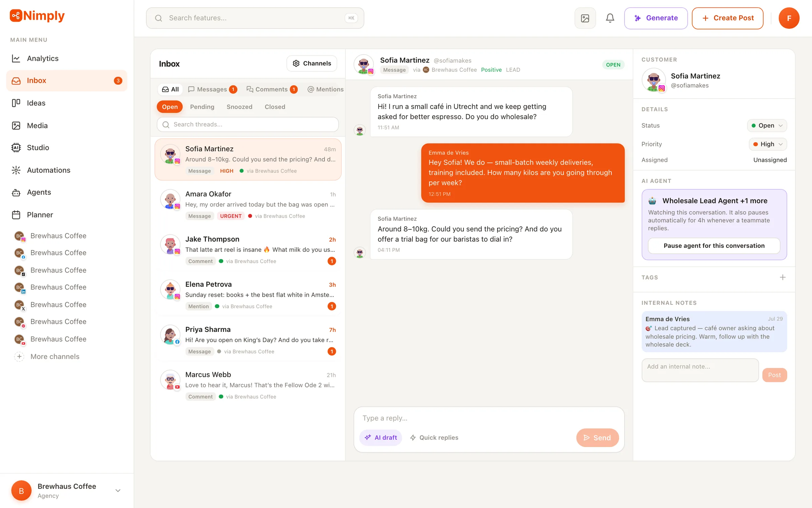Image resolution: width=812 pixels, height=508 pixels.
Task: Click the Emma de Vries orange reply bubble
Action: [523, 173]
